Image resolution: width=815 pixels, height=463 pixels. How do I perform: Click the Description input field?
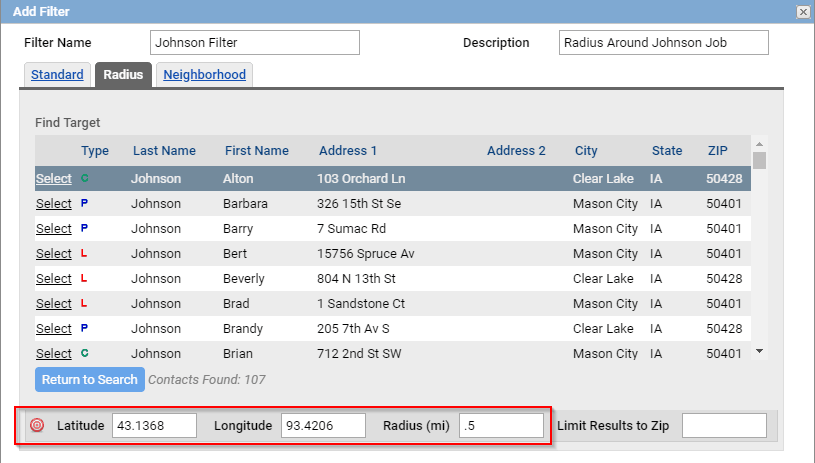click(x=664, y=43)
